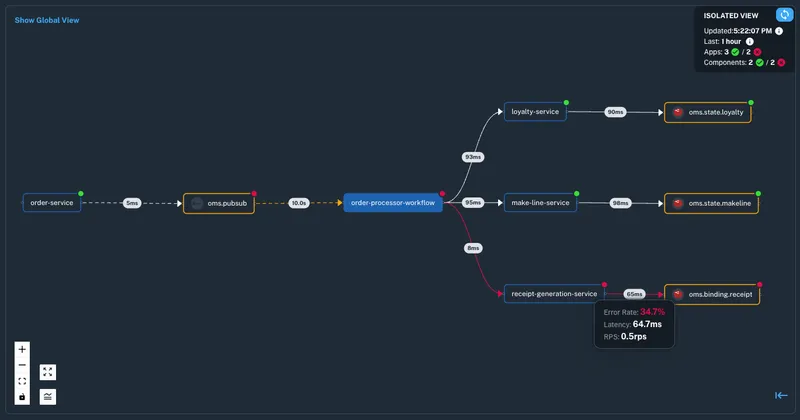Expand the collapsed side panel arrow
This screenshot has width=800, height=420.
pos(781,395)
